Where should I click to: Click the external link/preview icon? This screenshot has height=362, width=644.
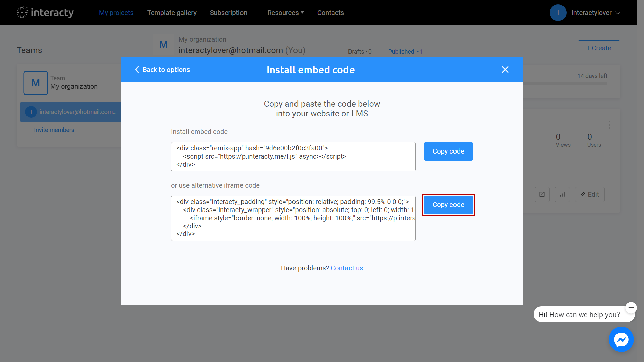point(542,194)
